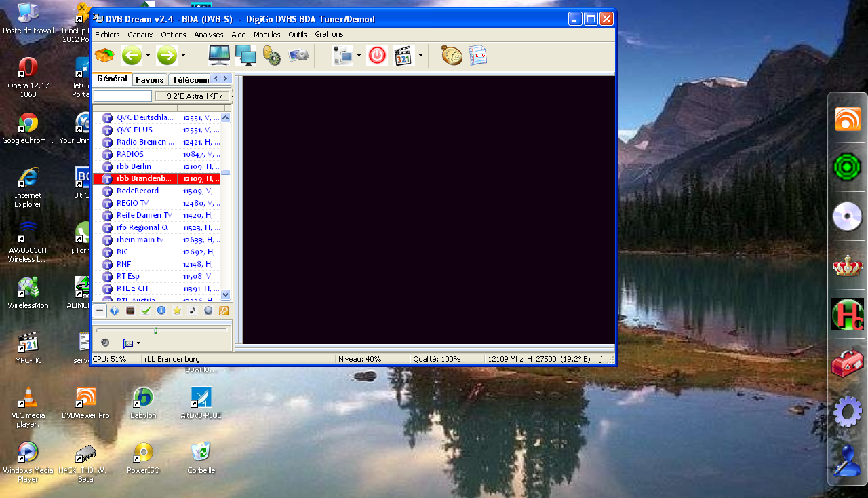Open the EPG guide icon
Image resolution: width=868 pixels, height=498 pixels.
[477, 56]
